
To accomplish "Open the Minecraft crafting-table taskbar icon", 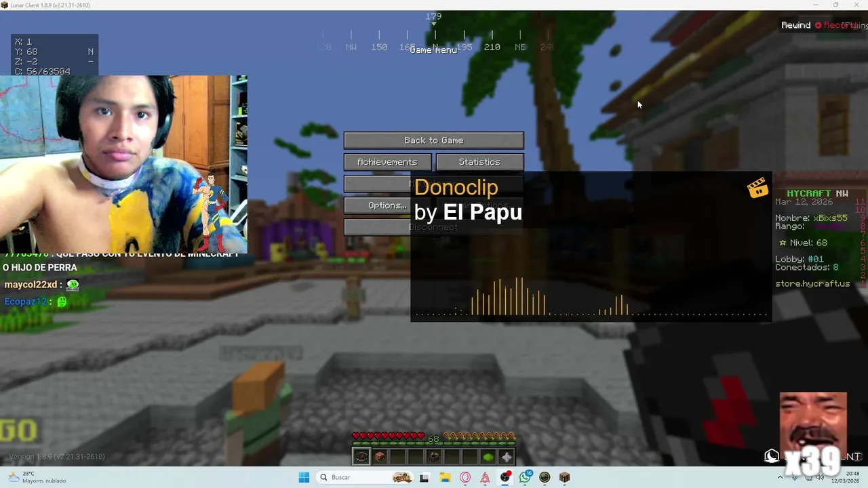I will tap(564, 477).
